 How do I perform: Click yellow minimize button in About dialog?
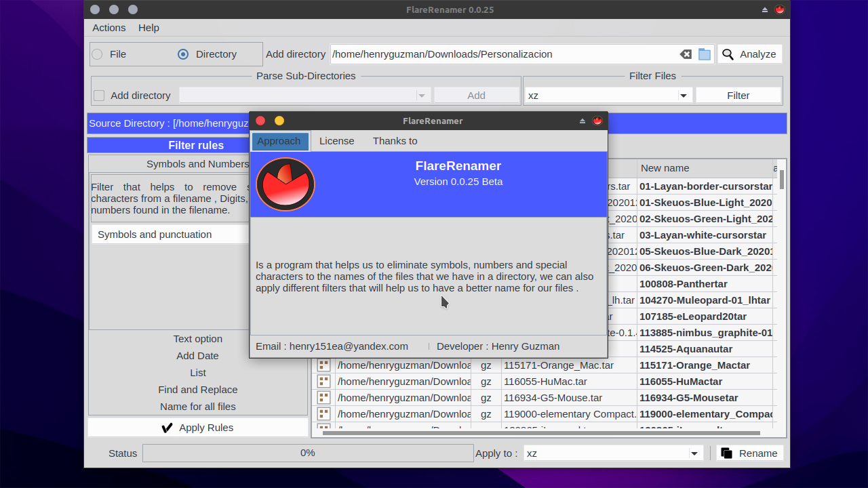279,121
